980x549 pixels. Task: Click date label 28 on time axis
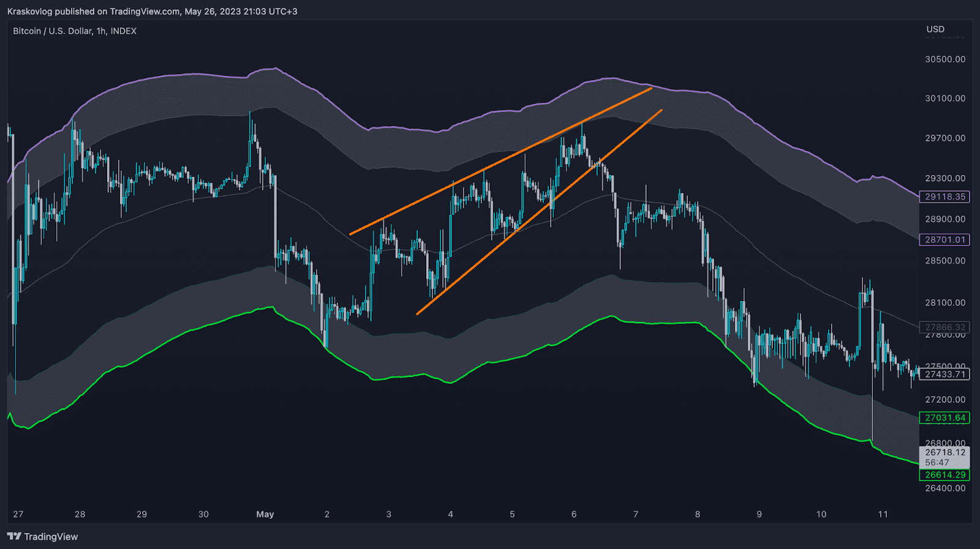[80, 514]
